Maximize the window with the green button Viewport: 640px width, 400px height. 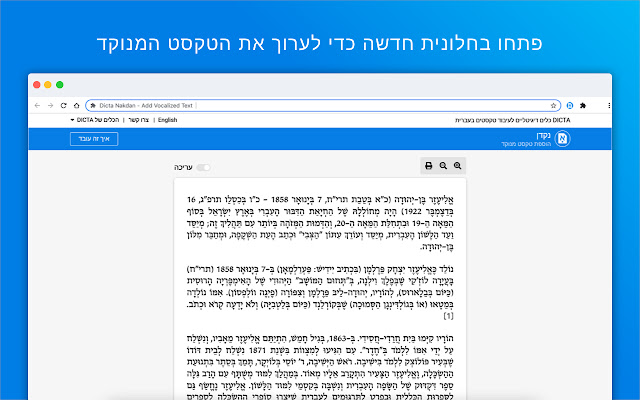(60, 84)
